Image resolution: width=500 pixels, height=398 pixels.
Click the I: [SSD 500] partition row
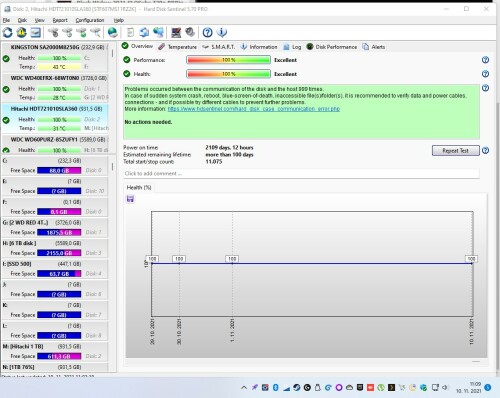tap(55, 269)
